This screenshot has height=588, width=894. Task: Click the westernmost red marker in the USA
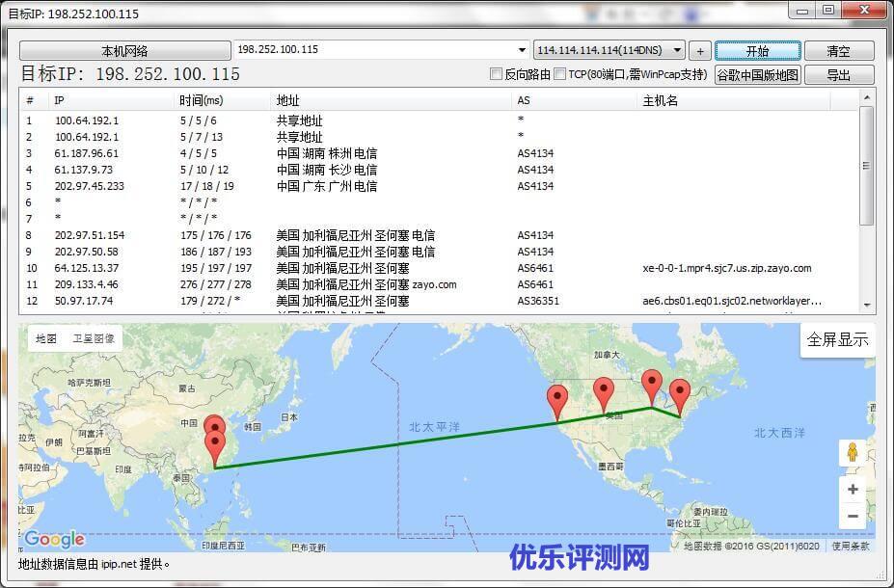[557, 400]
